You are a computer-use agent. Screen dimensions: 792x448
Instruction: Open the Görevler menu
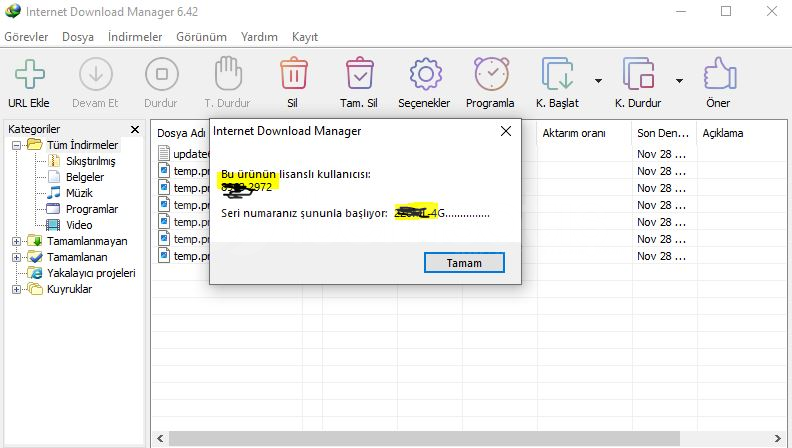[26, 37]
